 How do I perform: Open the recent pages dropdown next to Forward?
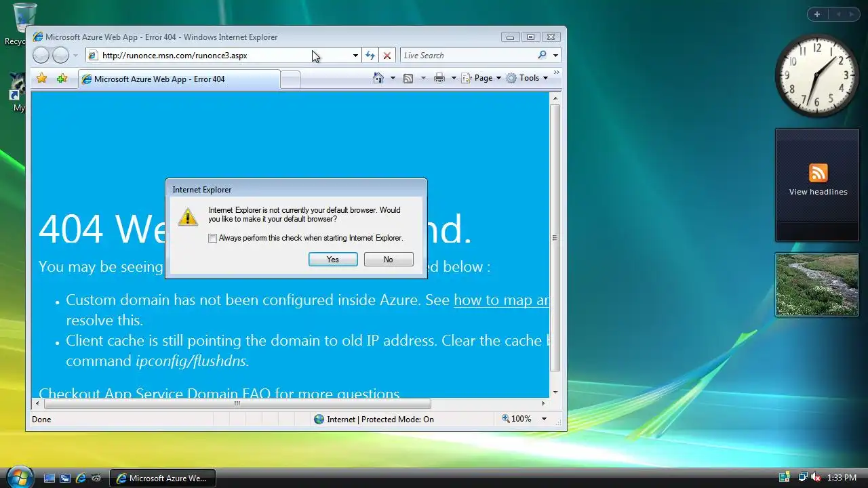[x=75, y=56]
